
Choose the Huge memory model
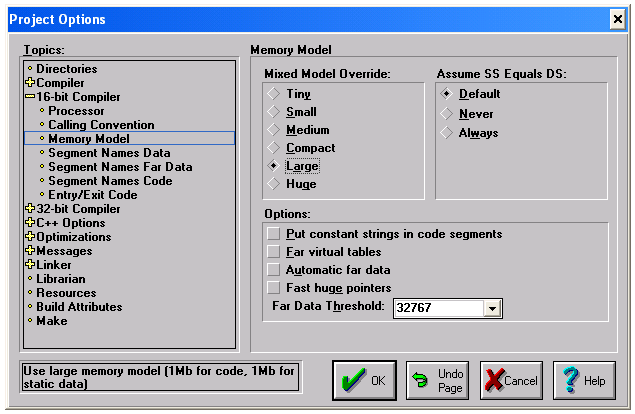(274, 184)
